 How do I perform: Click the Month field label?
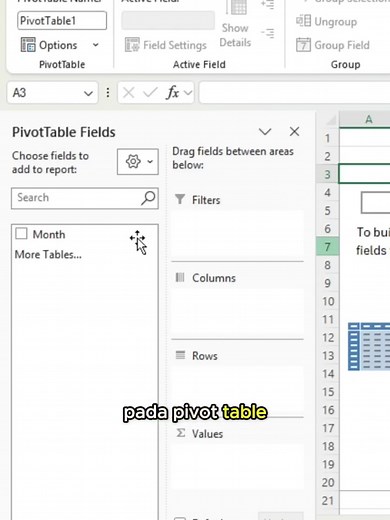click(x=49, y=234)
